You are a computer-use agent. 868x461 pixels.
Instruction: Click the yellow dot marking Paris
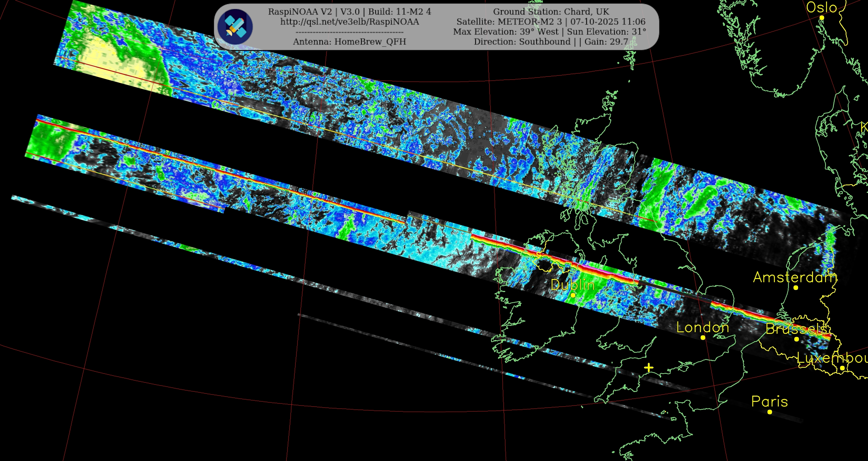point(770,412)
